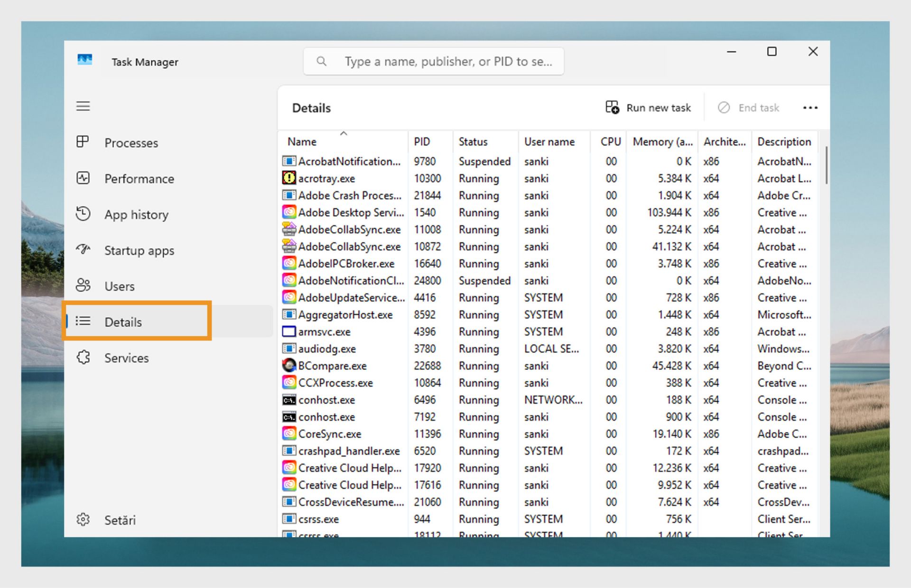Click the hamburger navigation menu icon
The width and height of the screenshot is (911, 588).
coord(83,106)
